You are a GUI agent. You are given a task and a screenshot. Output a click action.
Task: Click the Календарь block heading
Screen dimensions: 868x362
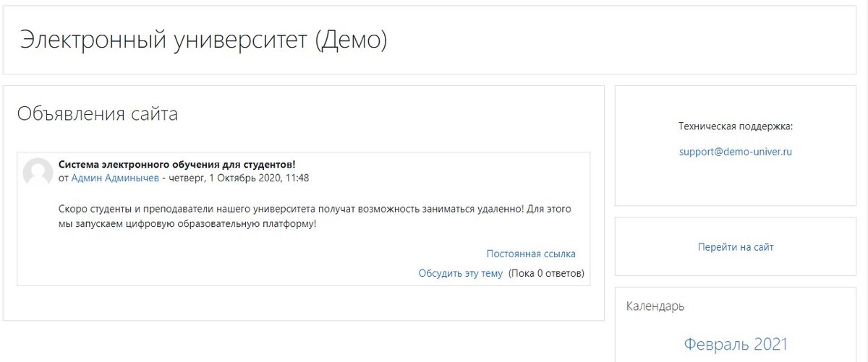(x=655, y=306)
